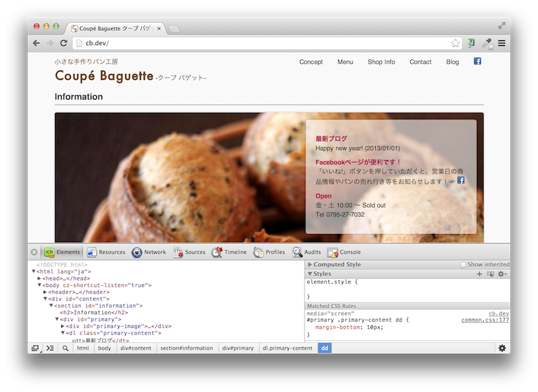The image size is (538, 392).
Task: Toggle fullscreen with the expand arrows
Action: coord(502,26)
